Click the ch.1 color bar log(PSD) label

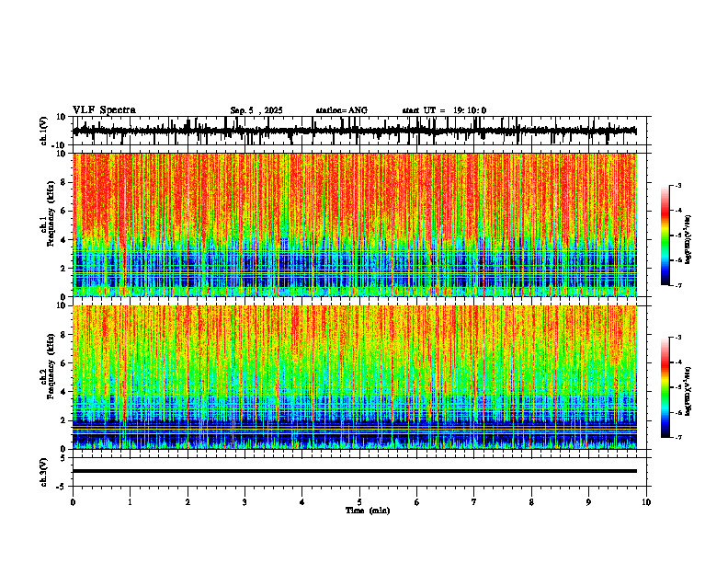(x=688, y=240)
